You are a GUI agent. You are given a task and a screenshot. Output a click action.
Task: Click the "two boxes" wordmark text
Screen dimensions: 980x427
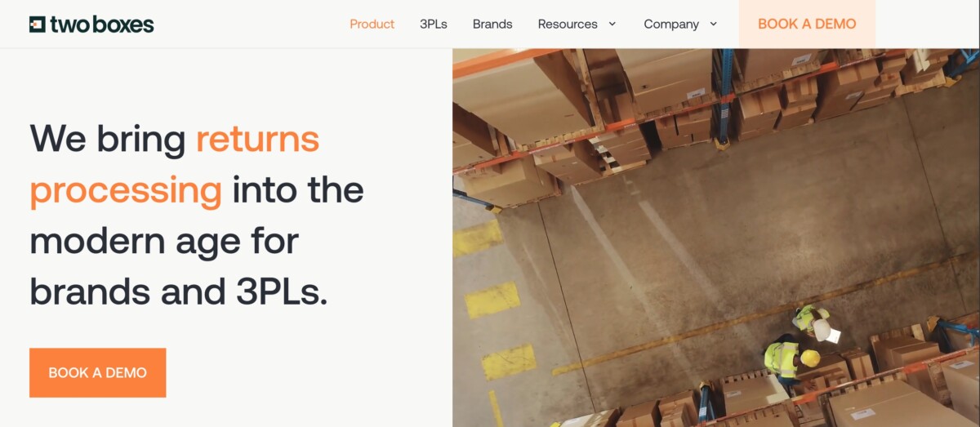click(102, 24)
